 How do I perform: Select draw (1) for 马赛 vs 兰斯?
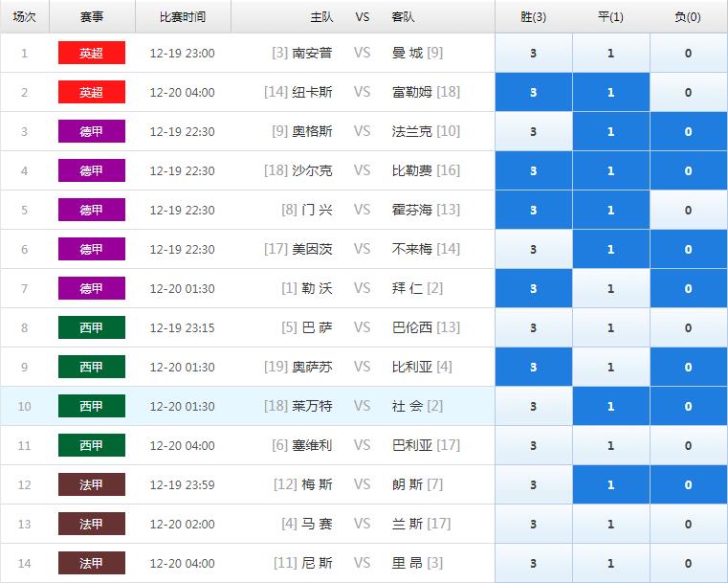(611, 524)
